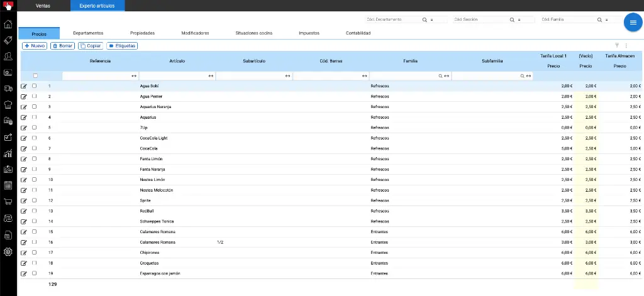This screenshot has height=296, width=644.
Task: Open the cash register sidebar icon
Action: (8, 121)
